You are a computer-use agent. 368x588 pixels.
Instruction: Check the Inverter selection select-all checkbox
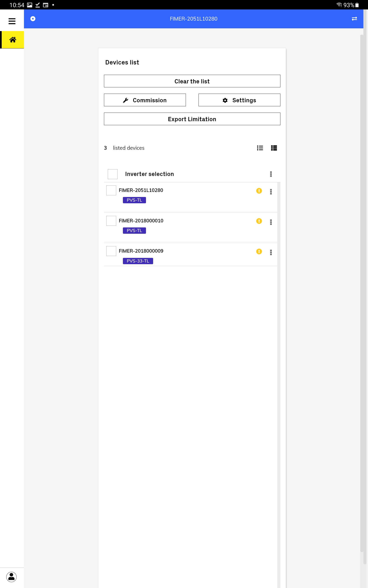coord(113,174)
